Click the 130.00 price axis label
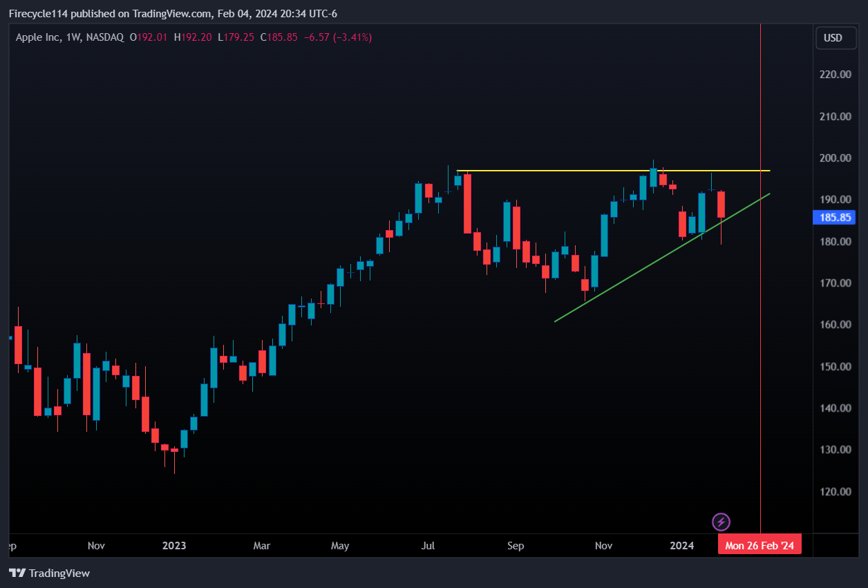This screenshot has height=588, width=868. coord(835,449)
